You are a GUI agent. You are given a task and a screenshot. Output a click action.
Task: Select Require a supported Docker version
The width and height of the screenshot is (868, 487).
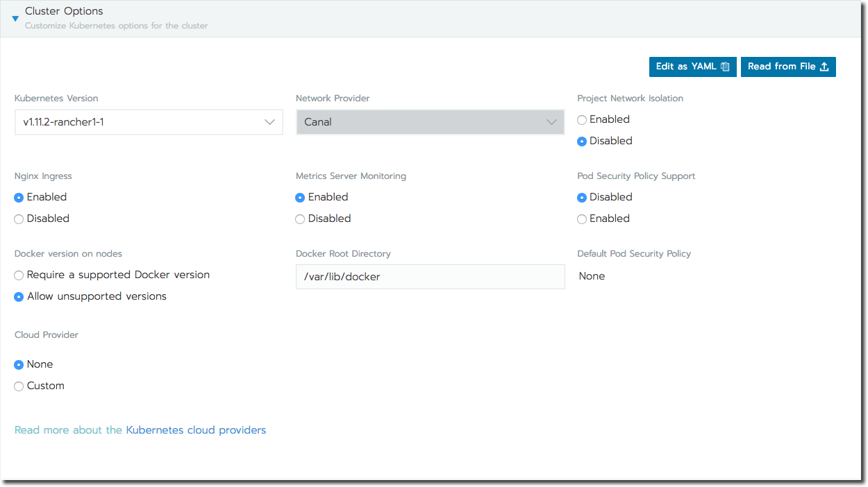point(19,275)
